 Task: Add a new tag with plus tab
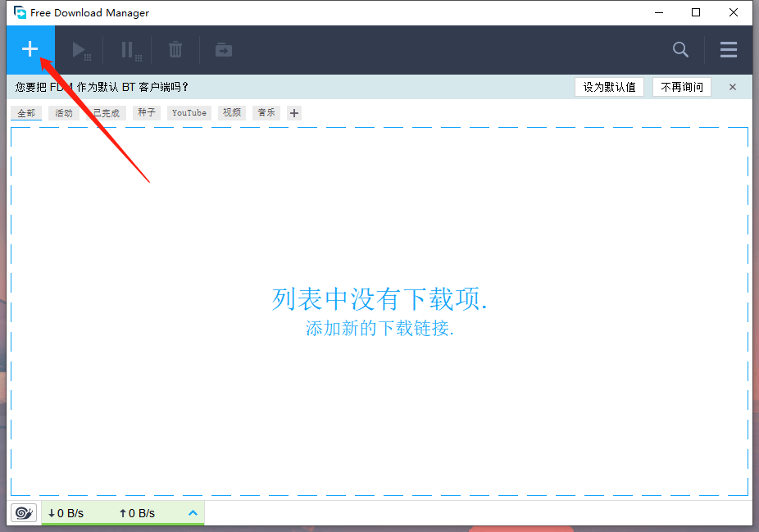293,113
